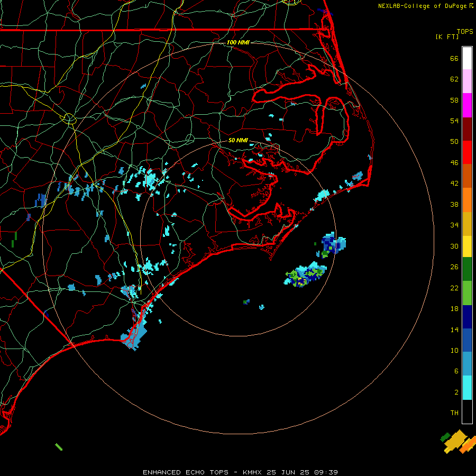Select the cyan 10 kft legend swatch
Viewport: 476px width, 476px height.
pos(467,388)
